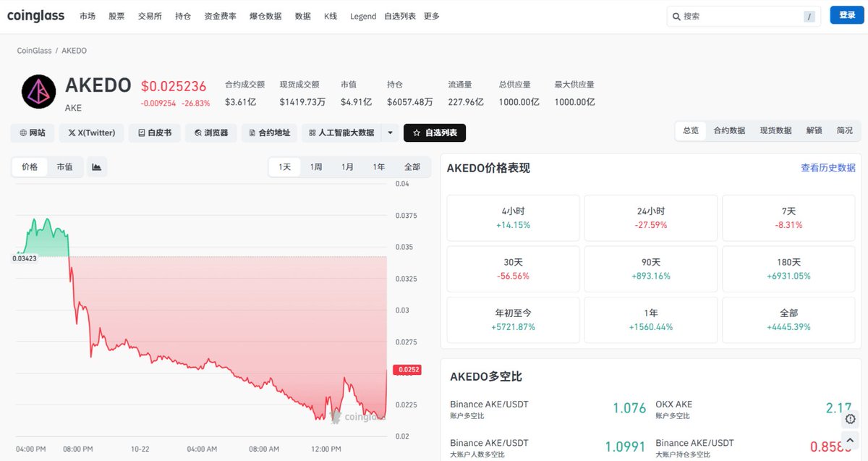The width and height of the screenshot is (868, 461).
Task: Click the 0.03423 opening price chart label
Action: click(25, 258)
